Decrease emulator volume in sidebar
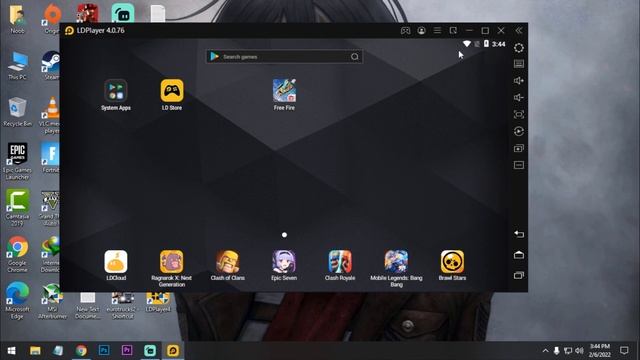 point(519,98)
